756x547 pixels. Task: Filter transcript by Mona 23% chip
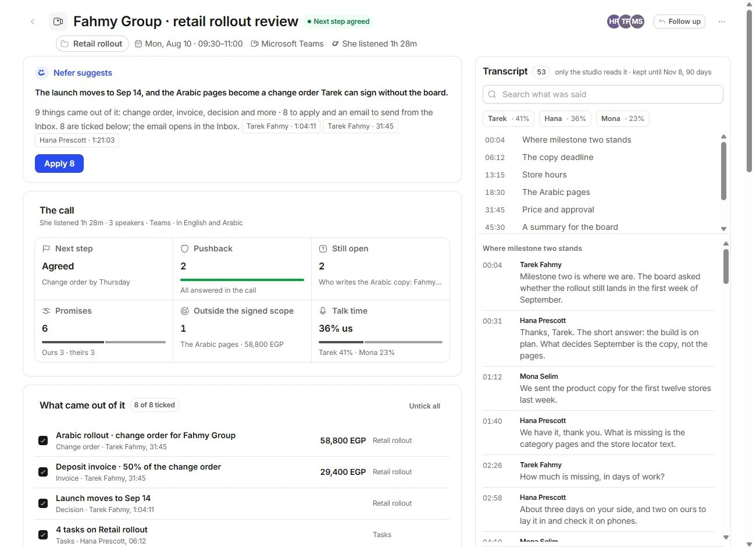click(x=622, y=119)
